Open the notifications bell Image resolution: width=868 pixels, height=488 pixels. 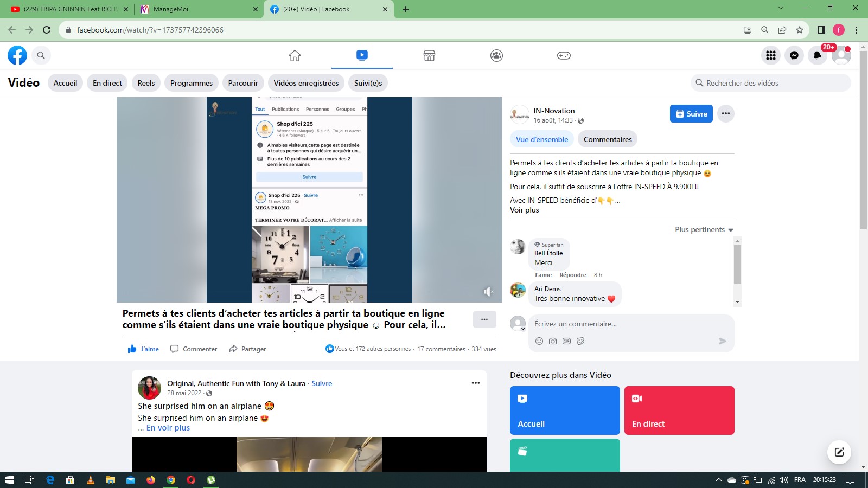click(x=818, y=55)
